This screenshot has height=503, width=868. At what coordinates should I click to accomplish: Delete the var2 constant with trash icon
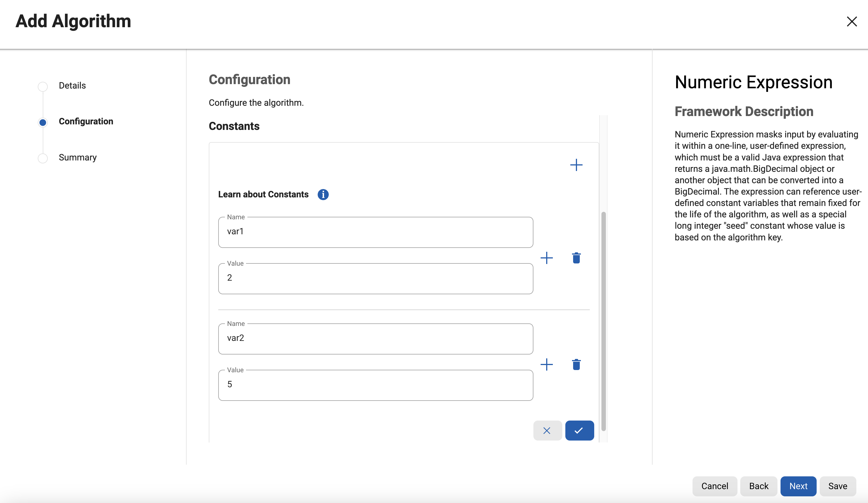(576, 364)
